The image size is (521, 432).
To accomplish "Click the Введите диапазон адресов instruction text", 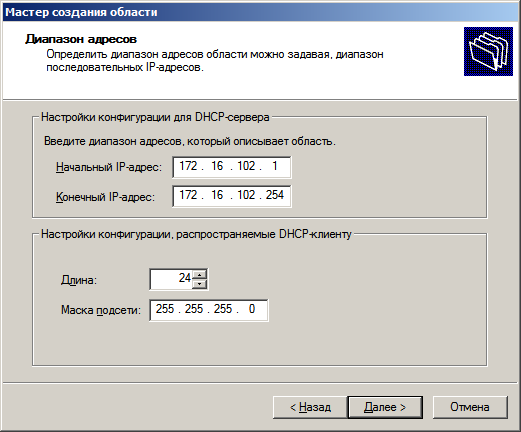I will pyautogui.click(x=190, y=141).
